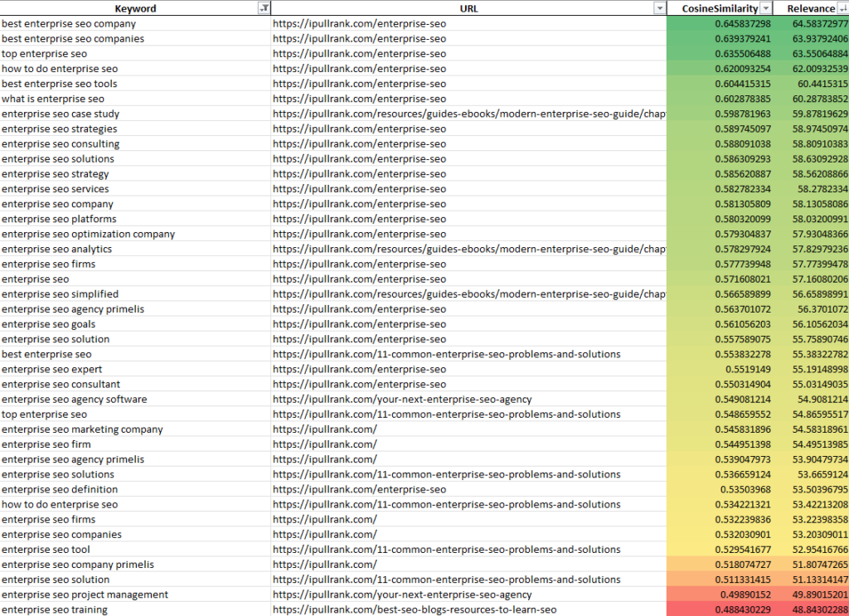
Task: Select the 'enterprise seo case study' keyword
Action: pos(61,114)
